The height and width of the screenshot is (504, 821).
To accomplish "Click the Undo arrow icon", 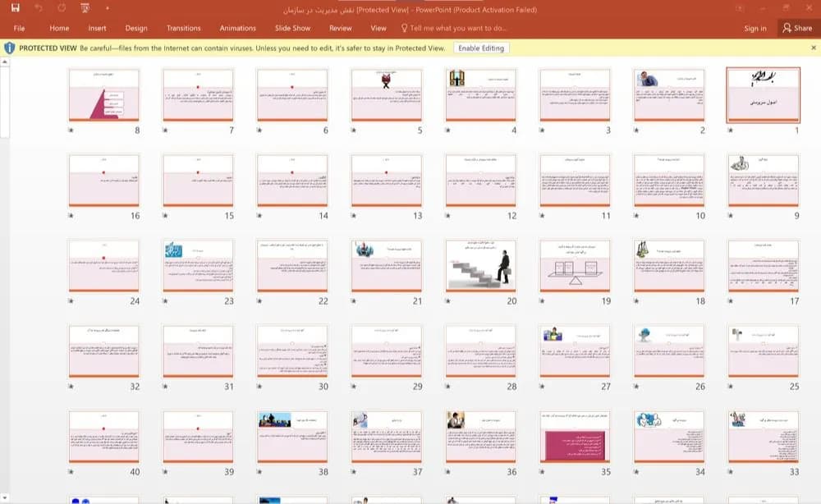I will 39,8.
